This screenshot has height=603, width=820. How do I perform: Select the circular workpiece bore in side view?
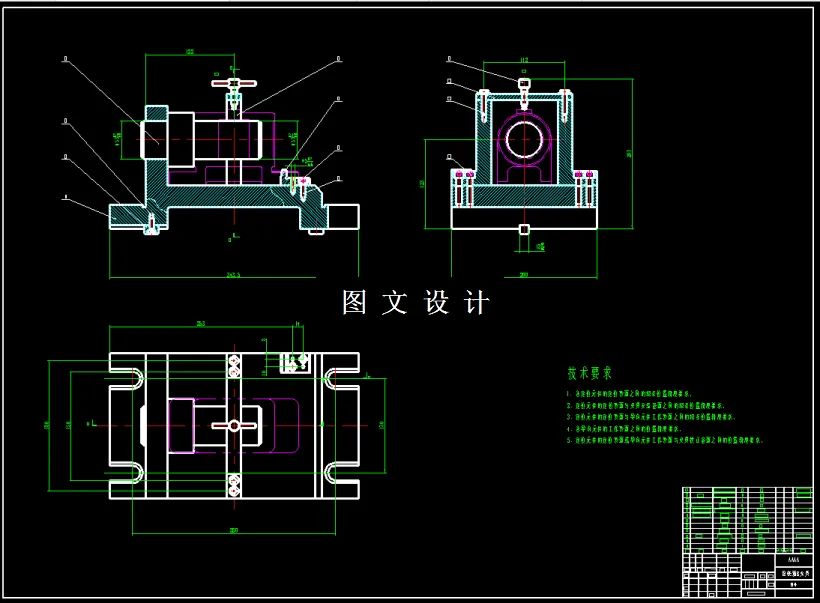tap(524, 139)
